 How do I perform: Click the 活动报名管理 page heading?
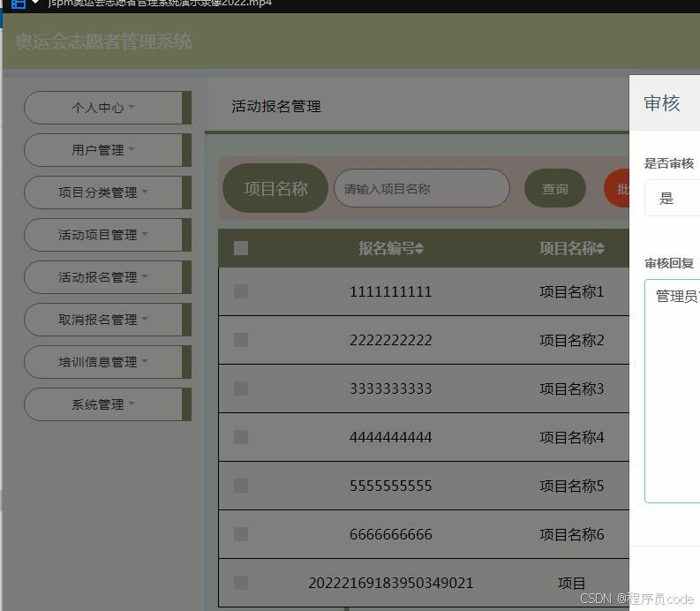(x=276, y=106)
